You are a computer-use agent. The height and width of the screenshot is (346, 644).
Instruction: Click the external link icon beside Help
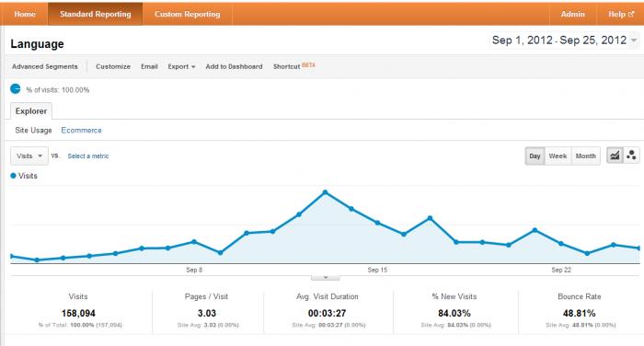pyautogui.click(x=631, y=14)
